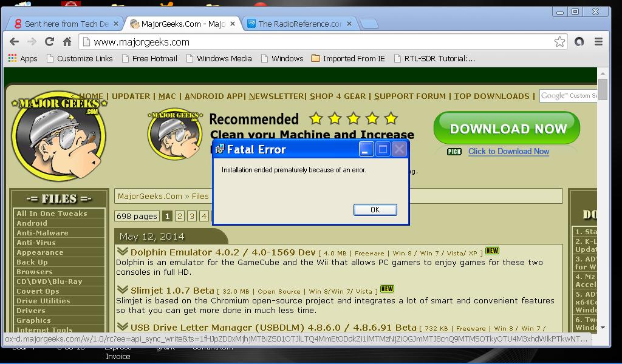Click the page scrollbar down arrow
622x364 pixels.
click(x=603, y=328)
